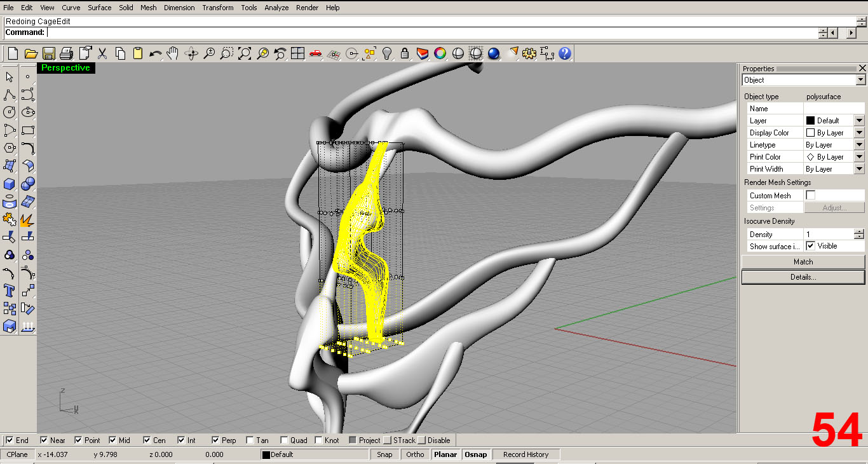Click the Record History pane
This screenshot has height=464, width=868.
click(526, 454)
